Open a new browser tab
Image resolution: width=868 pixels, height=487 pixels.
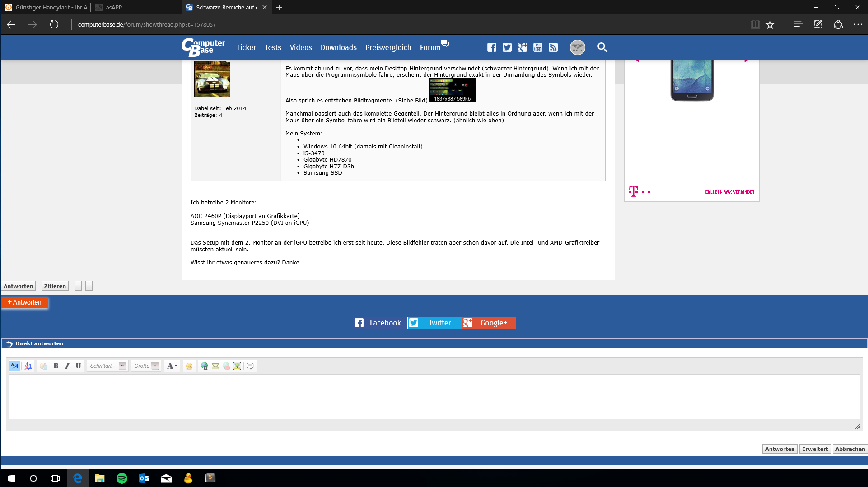pyautogui.click(x=280, y=7)
